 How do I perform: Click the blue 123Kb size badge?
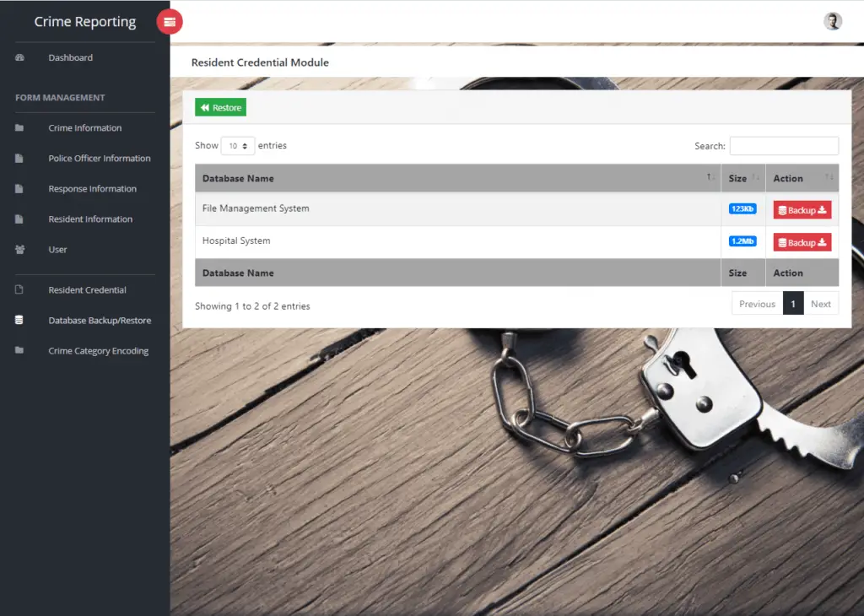[742, 208]
